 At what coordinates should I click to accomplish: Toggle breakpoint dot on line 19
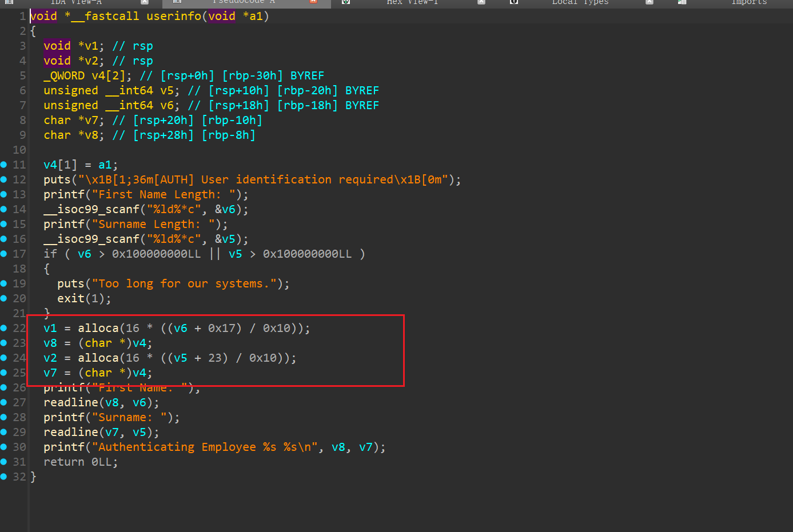coord(3,283)
